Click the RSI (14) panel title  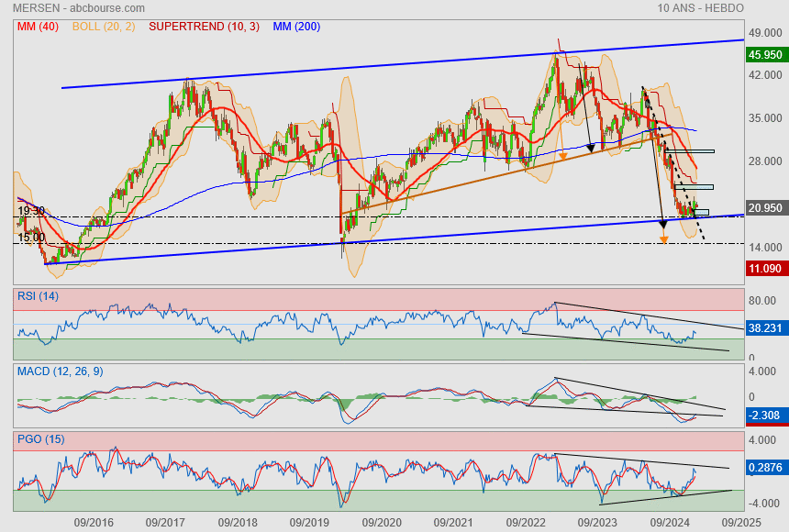[39, 295]
